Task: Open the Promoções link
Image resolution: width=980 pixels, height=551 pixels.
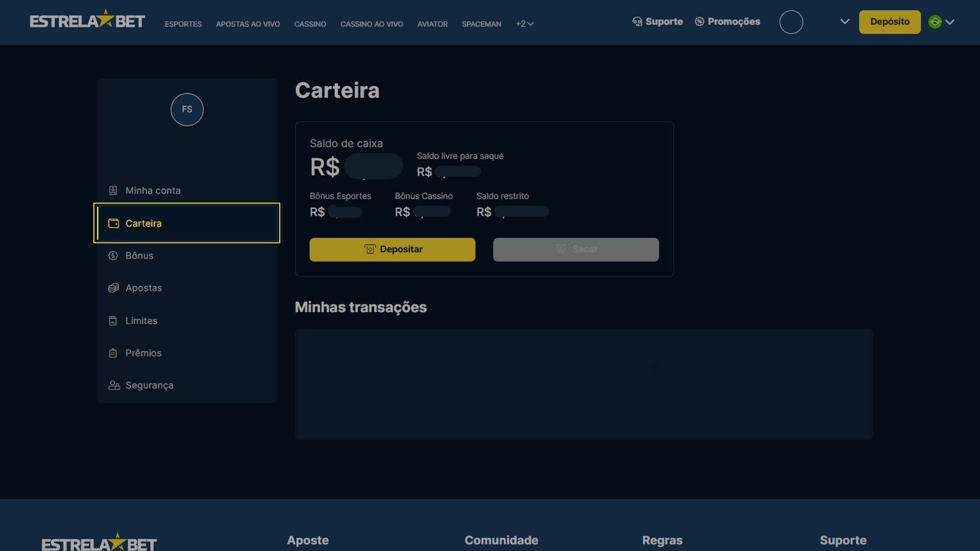Action: coord(727,21)
